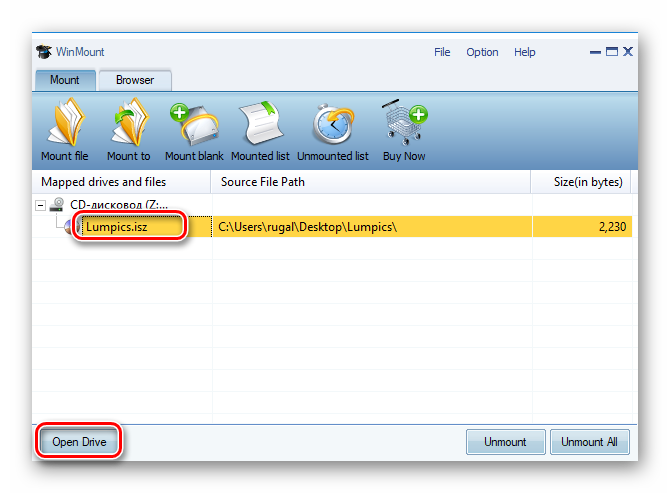Open the Help menu
The width and height of the screenshot is (670, 493).
(524, 52)
